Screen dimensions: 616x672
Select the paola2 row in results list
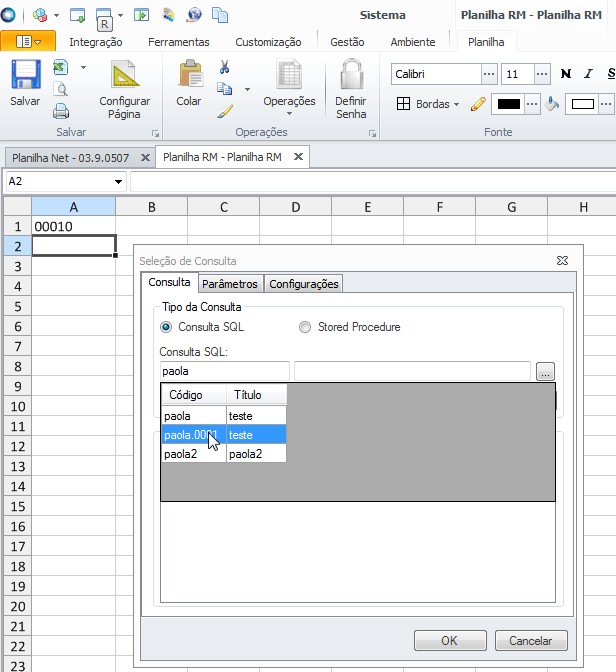tap(224, 454)
